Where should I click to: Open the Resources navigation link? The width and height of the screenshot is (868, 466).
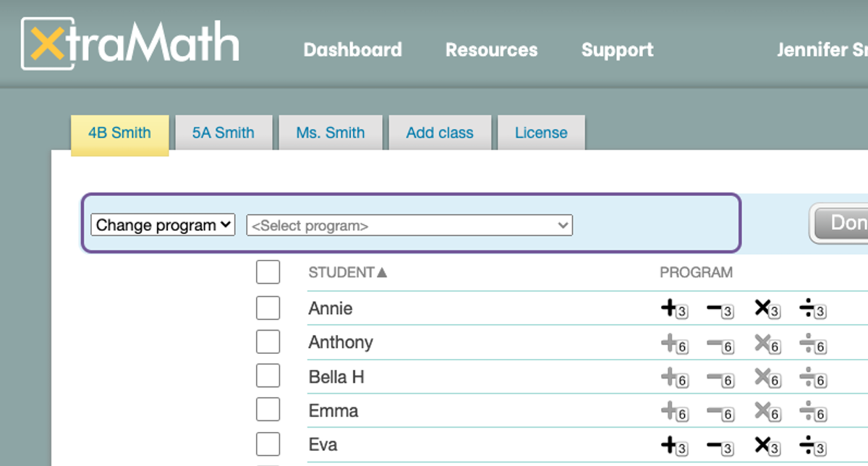pyautogui.click(x=491, y=50)
